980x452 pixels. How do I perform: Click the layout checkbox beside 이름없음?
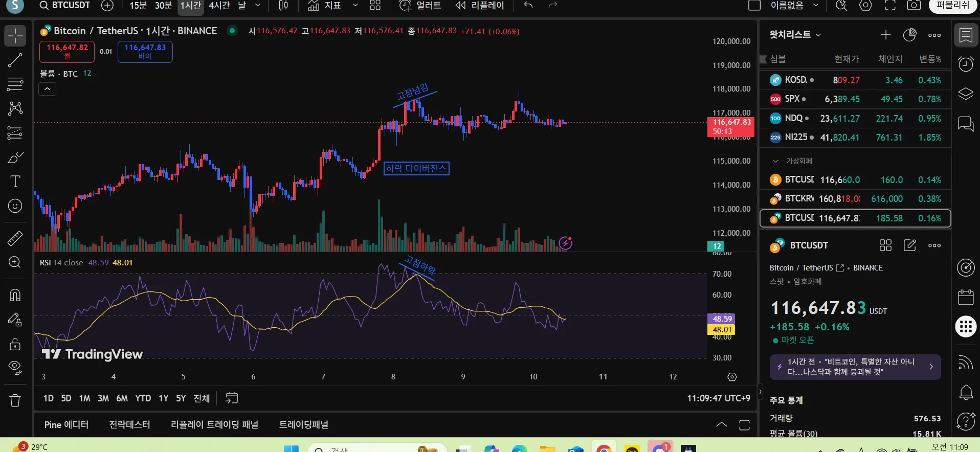(x=754, y=6)
